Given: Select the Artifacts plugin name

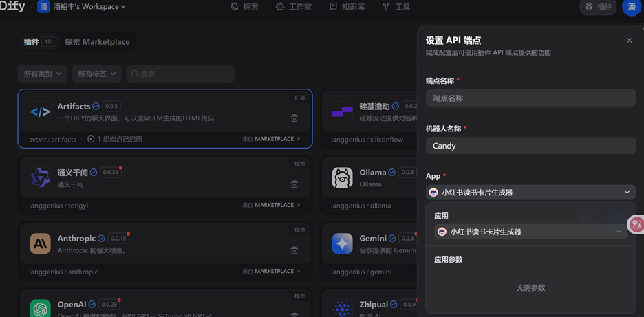Looking at the screenshot, I should (x=74, y=107).
